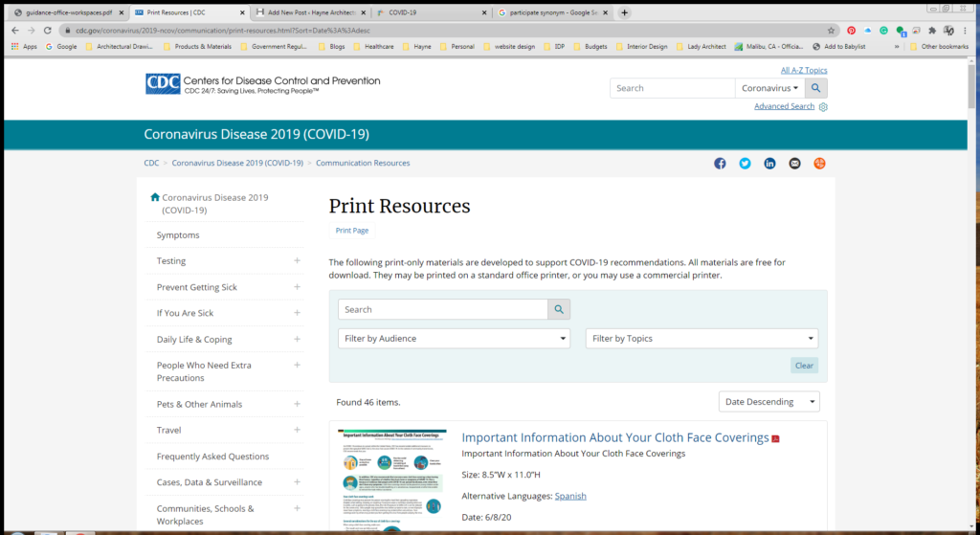Open the Extensions puzzle-piece icon
Image resolution: width=980 pixels, height=535 pixels.
(932, 30)
